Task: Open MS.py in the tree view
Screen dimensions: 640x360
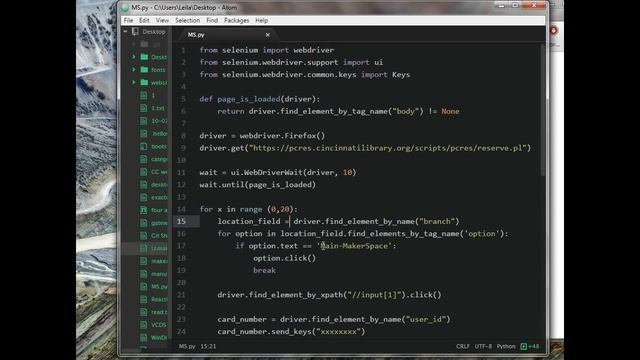Action: coord(159,287)
